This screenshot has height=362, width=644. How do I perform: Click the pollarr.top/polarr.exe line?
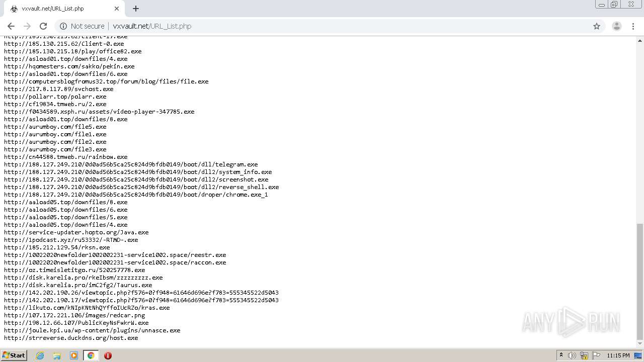(55, 97)
